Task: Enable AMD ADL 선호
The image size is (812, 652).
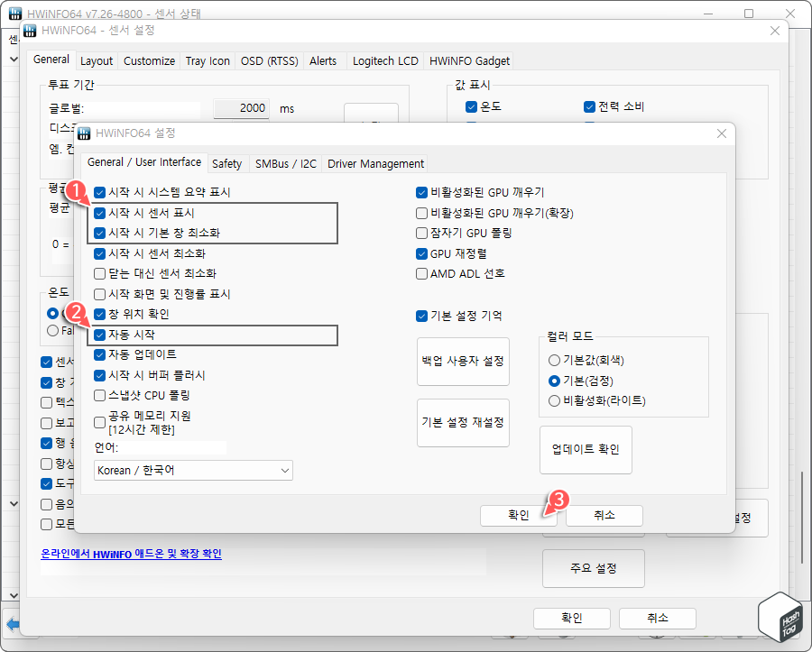Action: click(x=421, y=272)
